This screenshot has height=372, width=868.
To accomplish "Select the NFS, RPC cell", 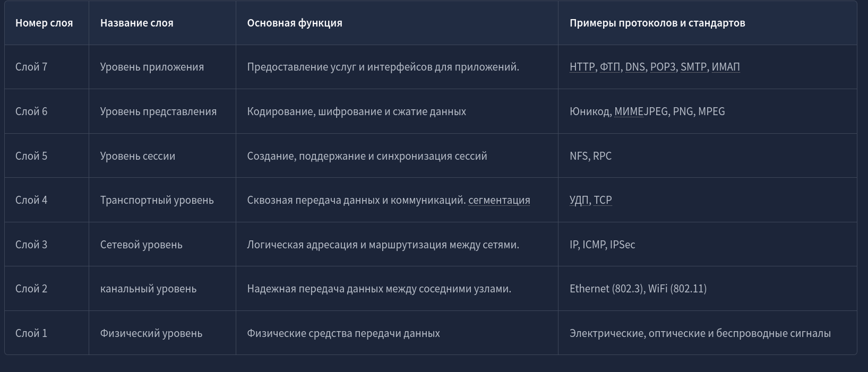I will 708,156.
